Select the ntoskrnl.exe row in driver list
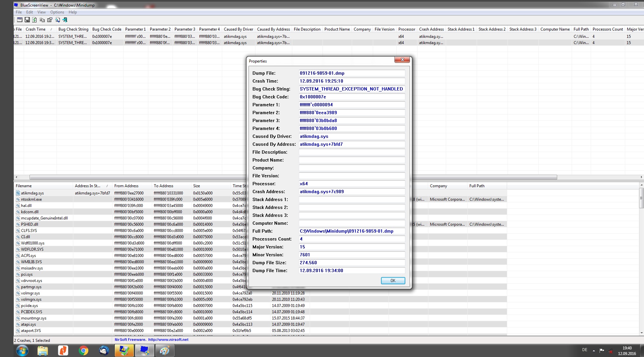Viewport: 644px width, 357px height. [32, 199]
